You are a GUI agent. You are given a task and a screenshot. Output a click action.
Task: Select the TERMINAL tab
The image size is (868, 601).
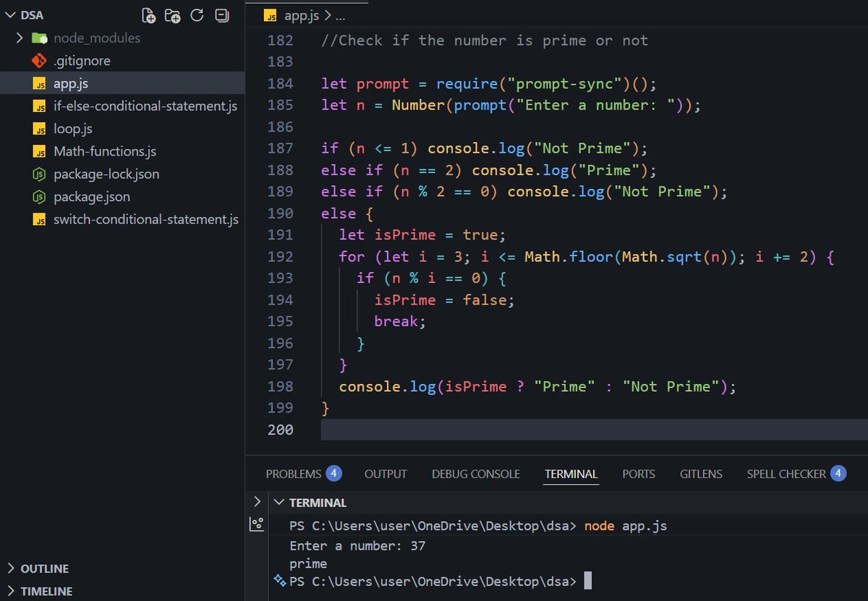click(x=571, y=474)
